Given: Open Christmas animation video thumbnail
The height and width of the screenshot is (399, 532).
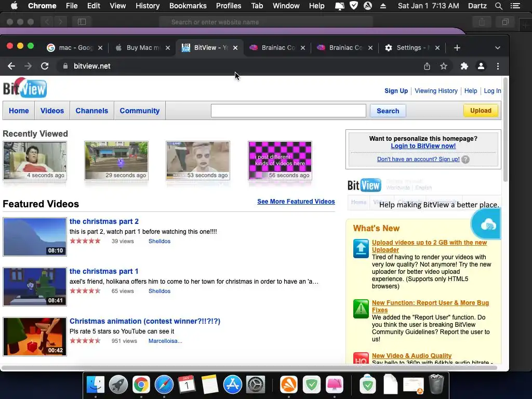Looking at the screenshot, I should pyautogui.click(x=35, y=337).
